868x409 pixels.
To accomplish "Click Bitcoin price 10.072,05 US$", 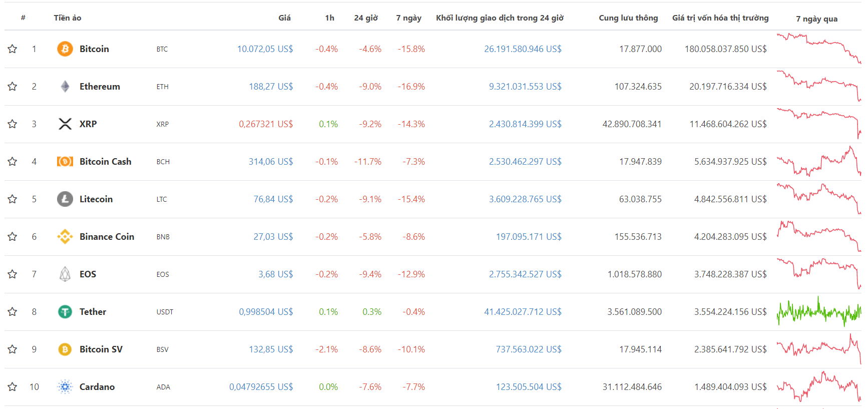I will pyautogui.click(x=265, y=49).
